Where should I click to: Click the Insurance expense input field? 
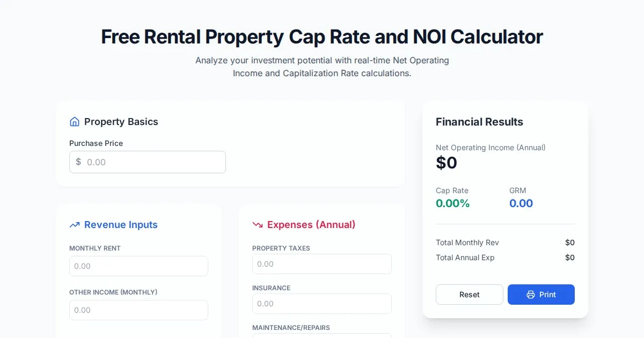click(321, 304)
